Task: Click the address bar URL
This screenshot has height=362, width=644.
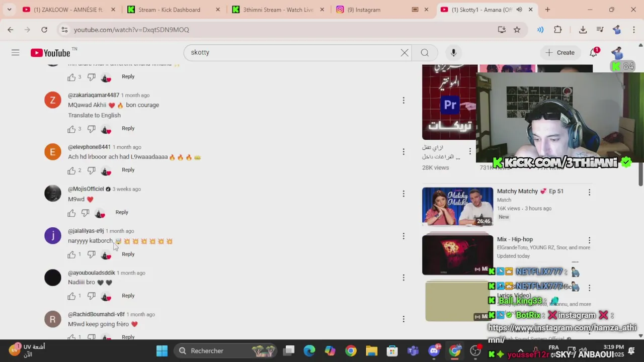Action: coord(131,30)
